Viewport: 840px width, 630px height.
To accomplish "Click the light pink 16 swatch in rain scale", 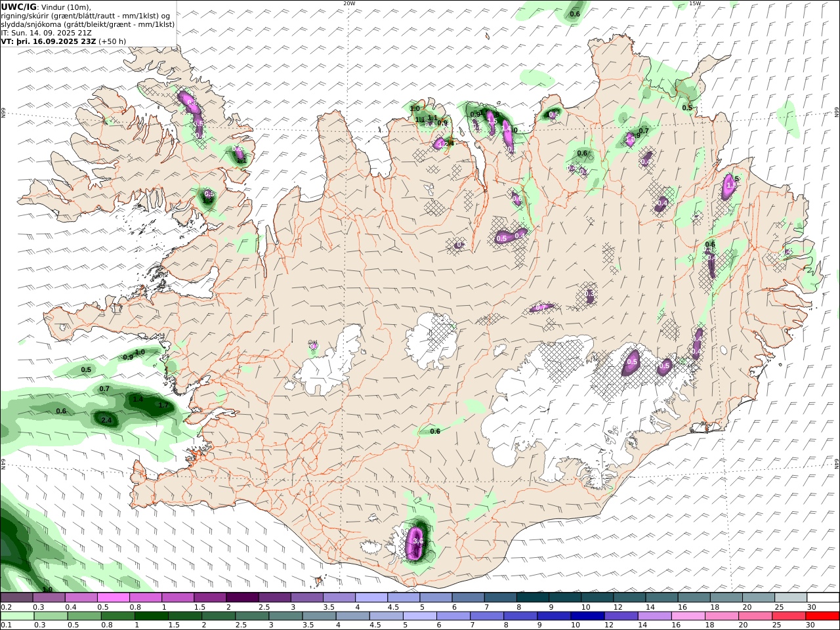I will pyautogui.click(x=689, y=616).
